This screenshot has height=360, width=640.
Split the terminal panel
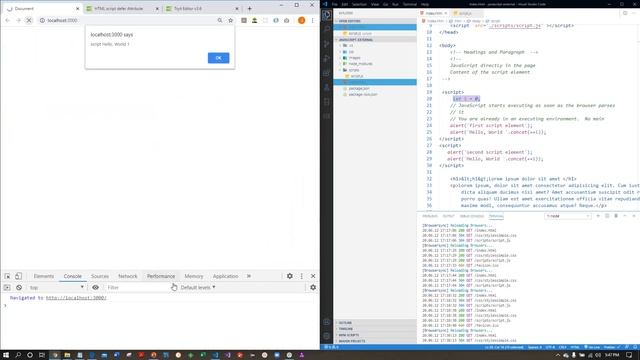[607, 216]
